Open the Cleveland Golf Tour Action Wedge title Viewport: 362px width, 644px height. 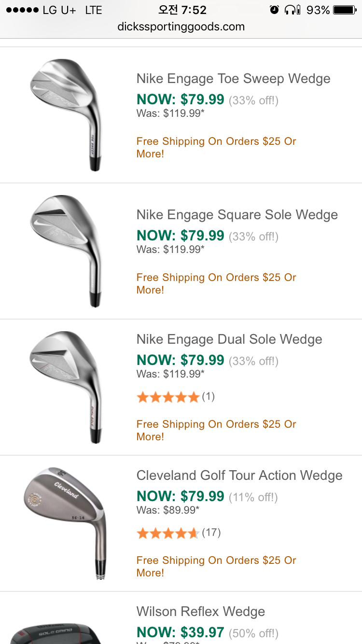coord(239,476)
